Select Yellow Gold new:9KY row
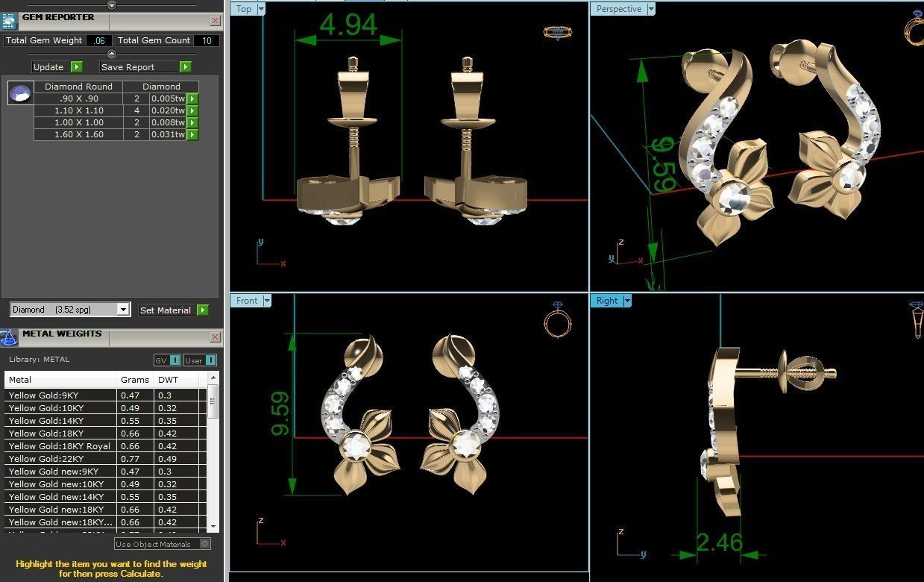924x582 pixels. coord(105,472)
